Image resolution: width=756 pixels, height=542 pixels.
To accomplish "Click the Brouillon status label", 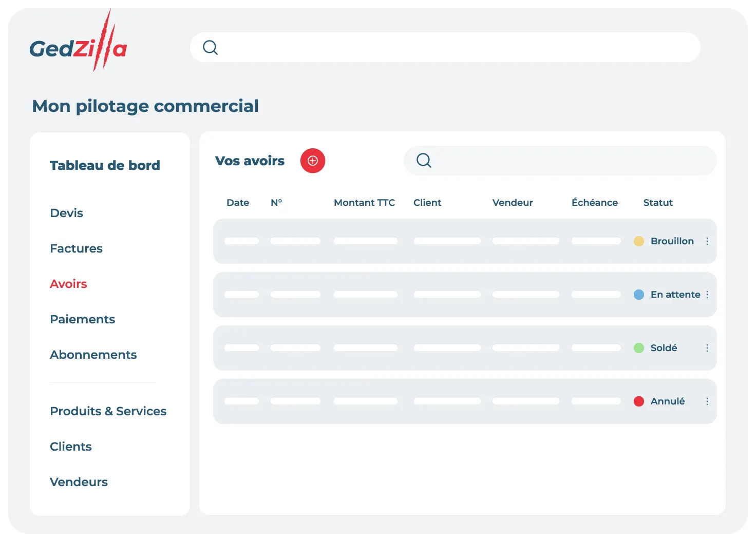I will click(x=672, y=241).
